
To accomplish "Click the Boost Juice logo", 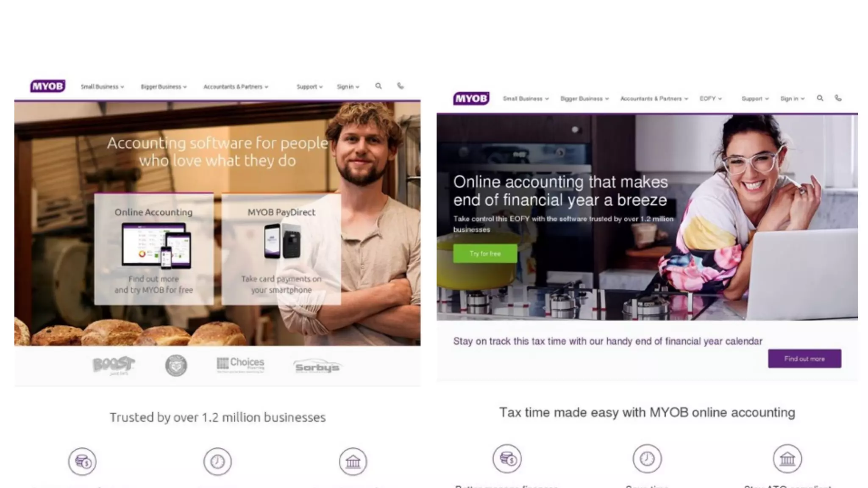I will click(x=113, y=365).
